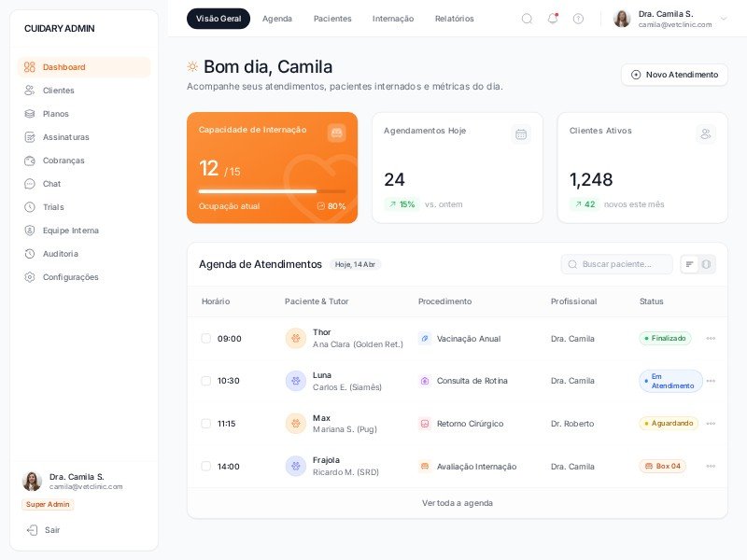Viewport: 747px width, 560px height.
Task: Expand the Dra. Camila S. profile dropdown
Action: (x=723, y=19)
